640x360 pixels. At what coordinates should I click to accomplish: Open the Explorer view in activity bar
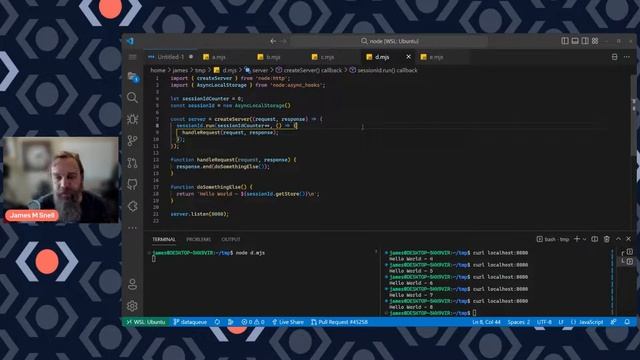tap(133, 76)
